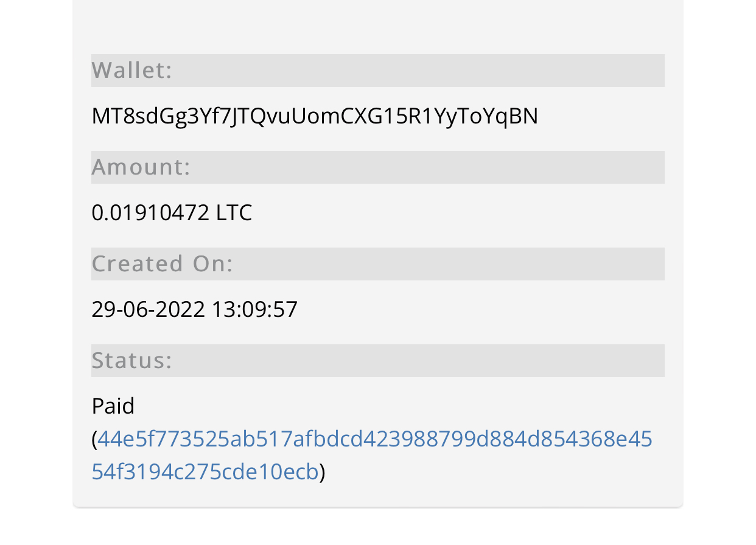Click the Wallet: header label
This screenshot has height=545, width=756.
[x=131, y=70]
